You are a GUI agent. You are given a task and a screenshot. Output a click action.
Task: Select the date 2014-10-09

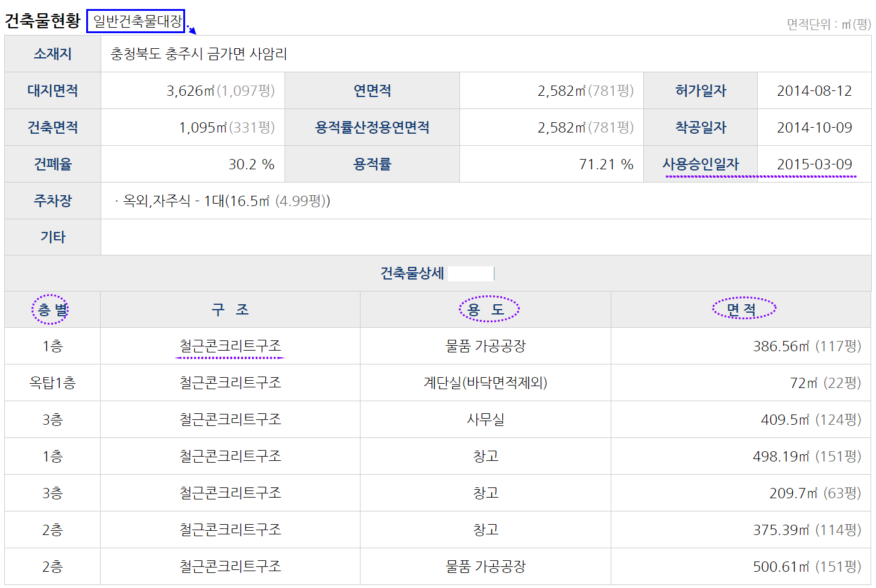click(x=814, y=127)
